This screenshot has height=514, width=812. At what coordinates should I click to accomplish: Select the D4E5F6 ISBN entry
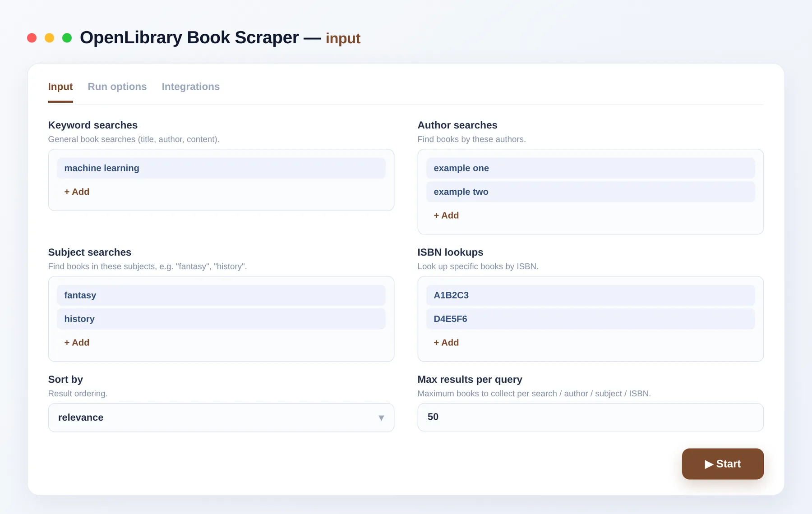[591, 319]
